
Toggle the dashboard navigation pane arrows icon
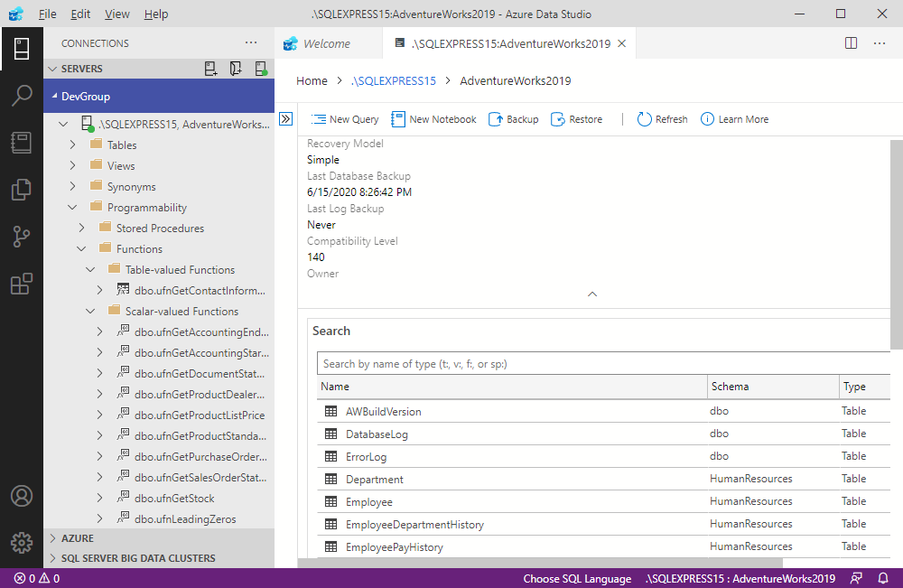click(285, 119)
